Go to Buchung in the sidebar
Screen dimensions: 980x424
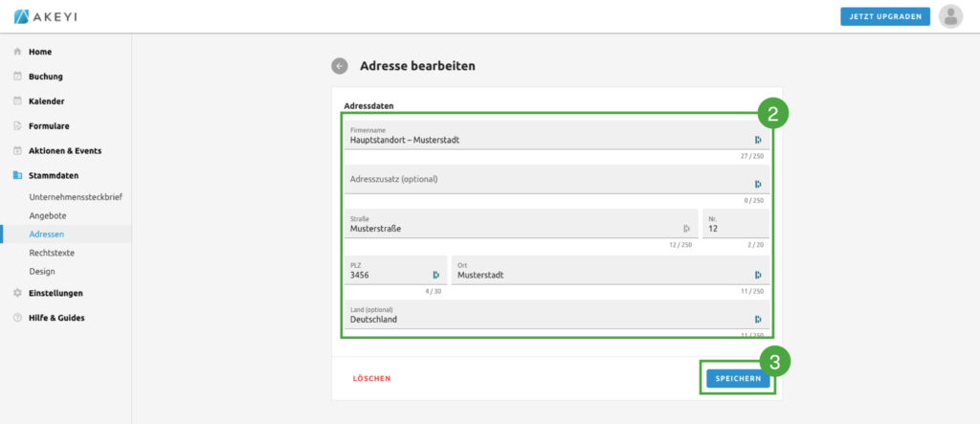coord(45,77)
